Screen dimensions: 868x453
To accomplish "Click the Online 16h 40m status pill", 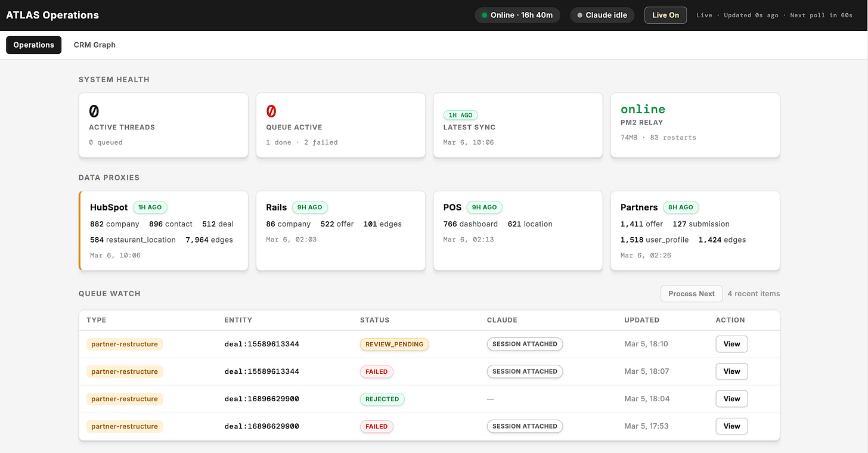I will pos(517,15).
